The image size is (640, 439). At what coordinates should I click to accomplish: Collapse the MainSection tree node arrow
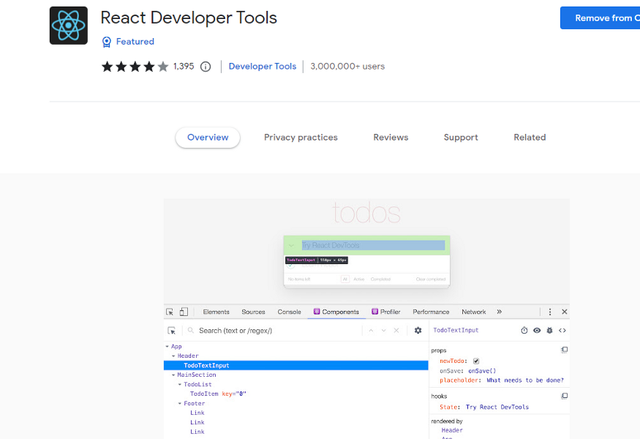(173, 375)
